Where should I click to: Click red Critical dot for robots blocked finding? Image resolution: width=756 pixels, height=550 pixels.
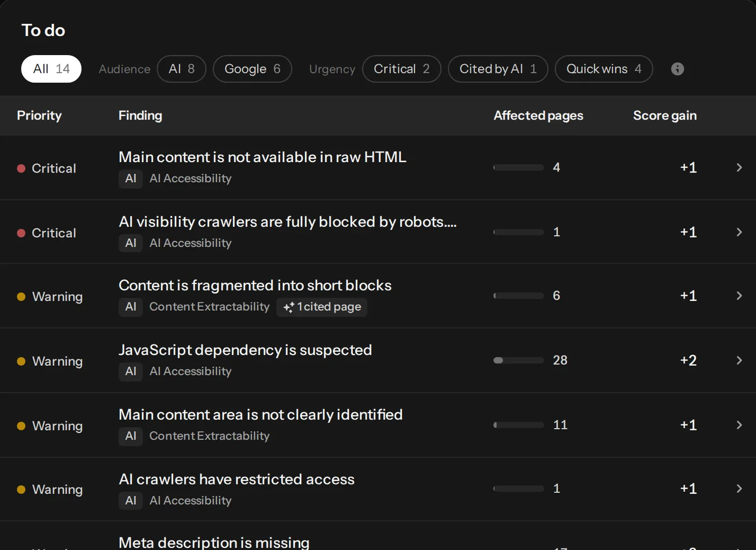[x=21, y=233]
